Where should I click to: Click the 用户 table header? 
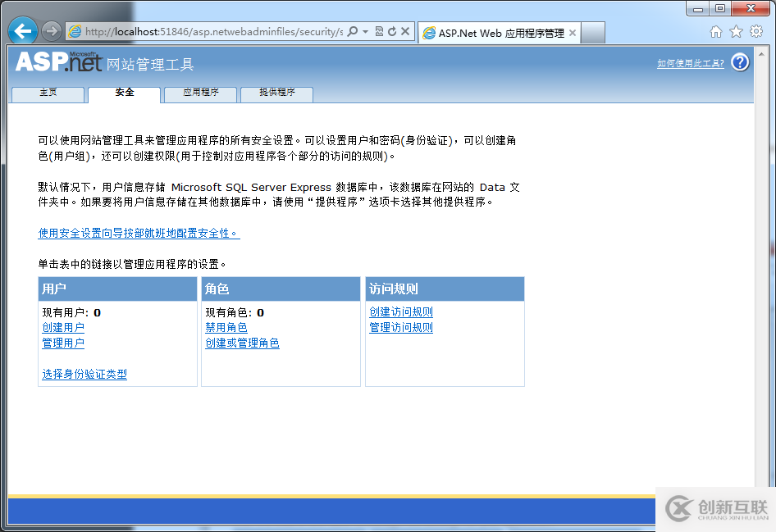point(118,289)
